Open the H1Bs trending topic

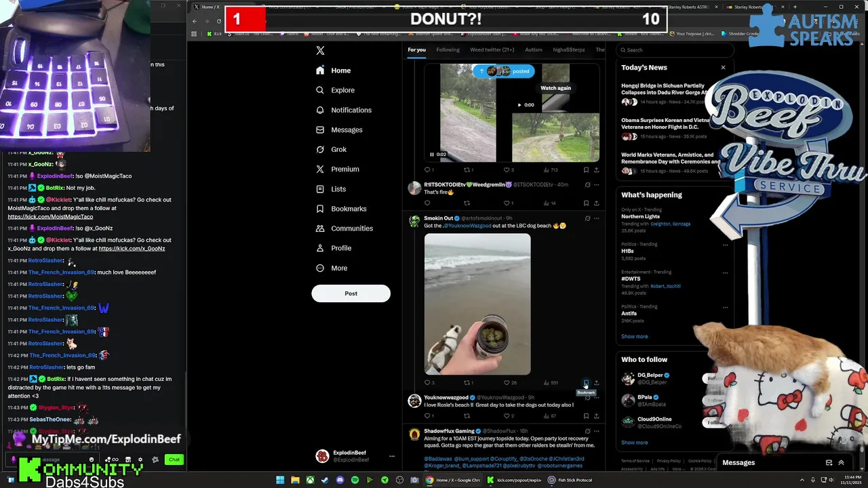point(627,251)
